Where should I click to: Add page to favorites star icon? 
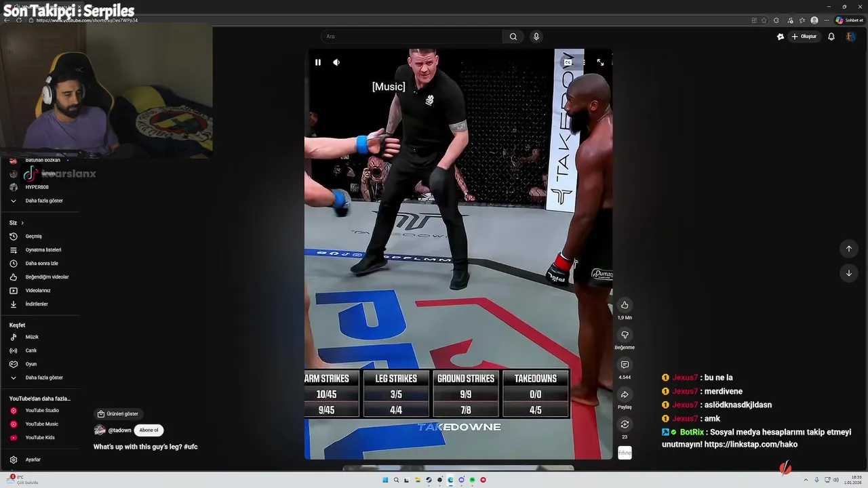point(764,20)
